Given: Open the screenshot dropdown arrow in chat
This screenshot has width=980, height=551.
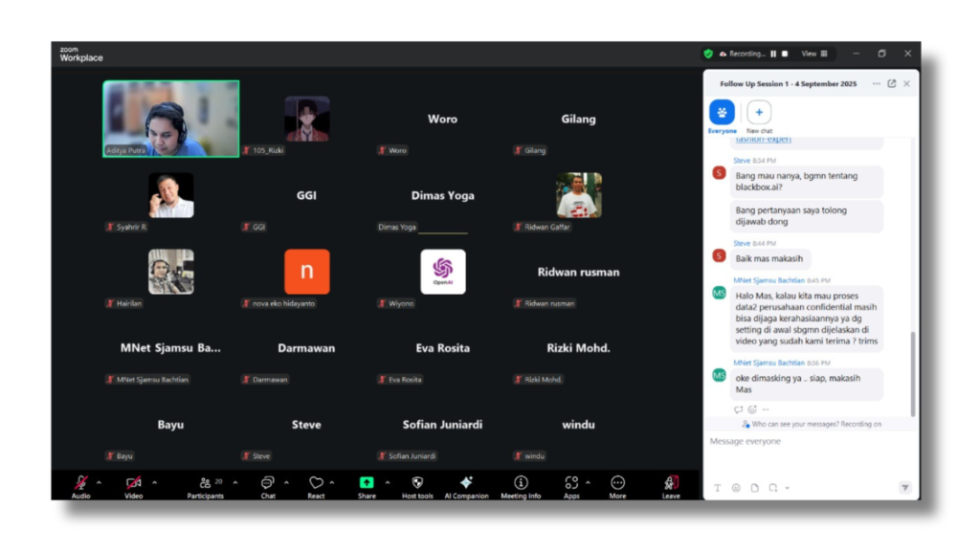Looking at the screenshot, I should point(787,488).
